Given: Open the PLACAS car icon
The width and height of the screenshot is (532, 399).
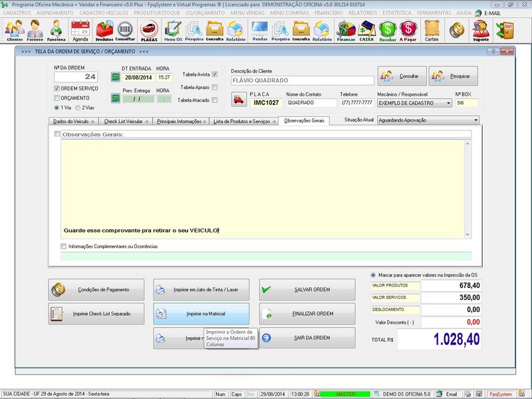Looking at the screenshot, I should (x=149, y=30).
